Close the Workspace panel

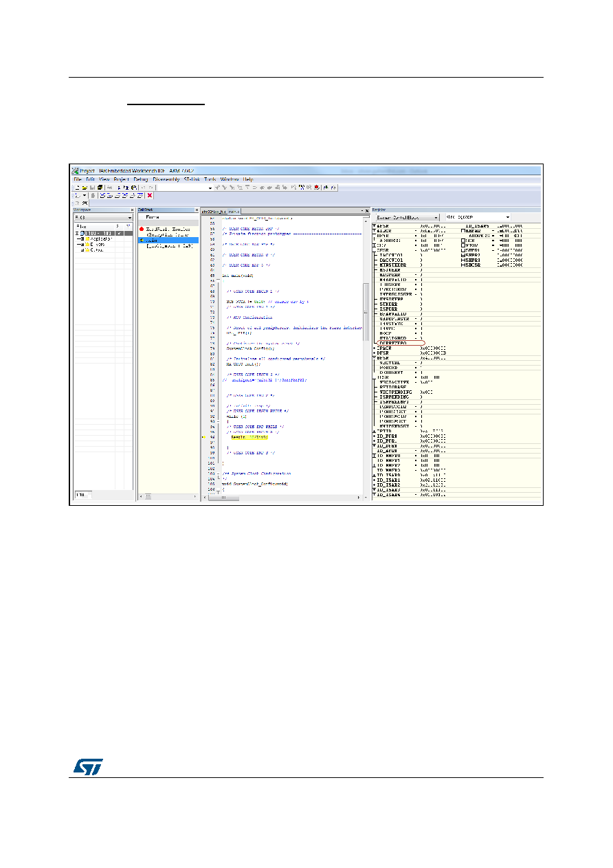coord(132,210)
